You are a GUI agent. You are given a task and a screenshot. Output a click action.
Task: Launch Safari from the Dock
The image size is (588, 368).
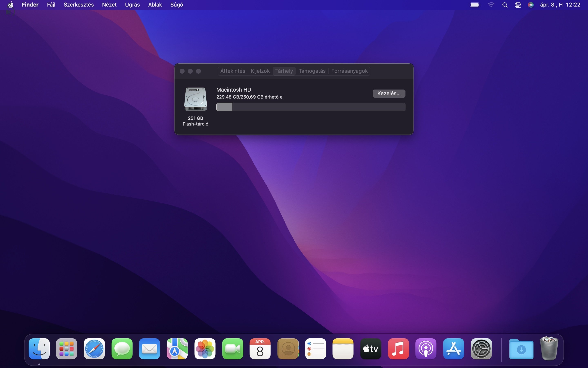point(94,349)
